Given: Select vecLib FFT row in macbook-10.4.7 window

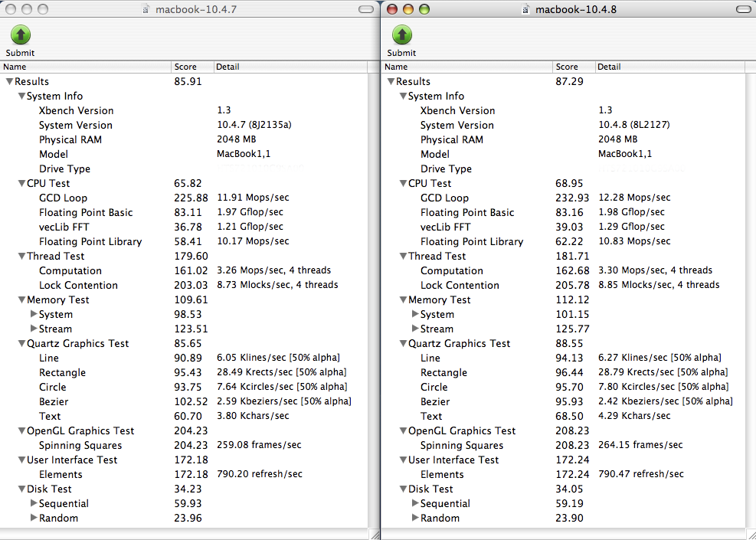Looking at the screenshot, I should tap(183, 227).
